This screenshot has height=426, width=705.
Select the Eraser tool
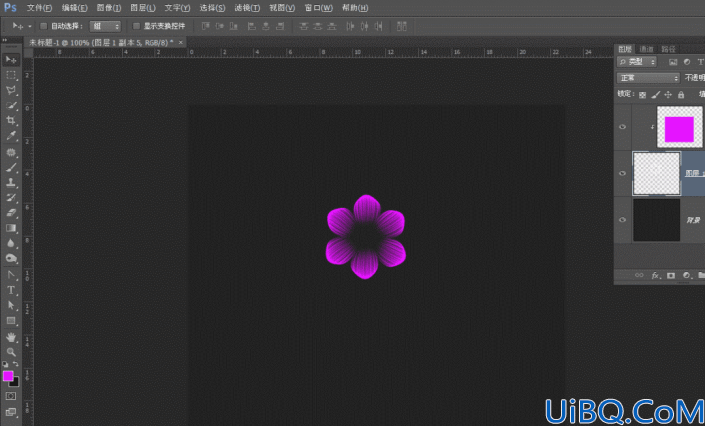pyautogui.click(x=11, y=213)
